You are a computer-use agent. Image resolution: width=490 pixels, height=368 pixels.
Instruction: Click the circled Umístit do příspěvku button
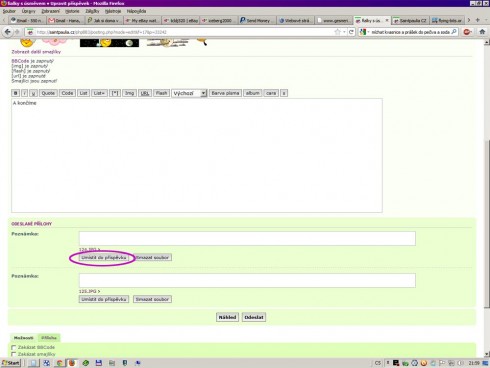[104, 258]
